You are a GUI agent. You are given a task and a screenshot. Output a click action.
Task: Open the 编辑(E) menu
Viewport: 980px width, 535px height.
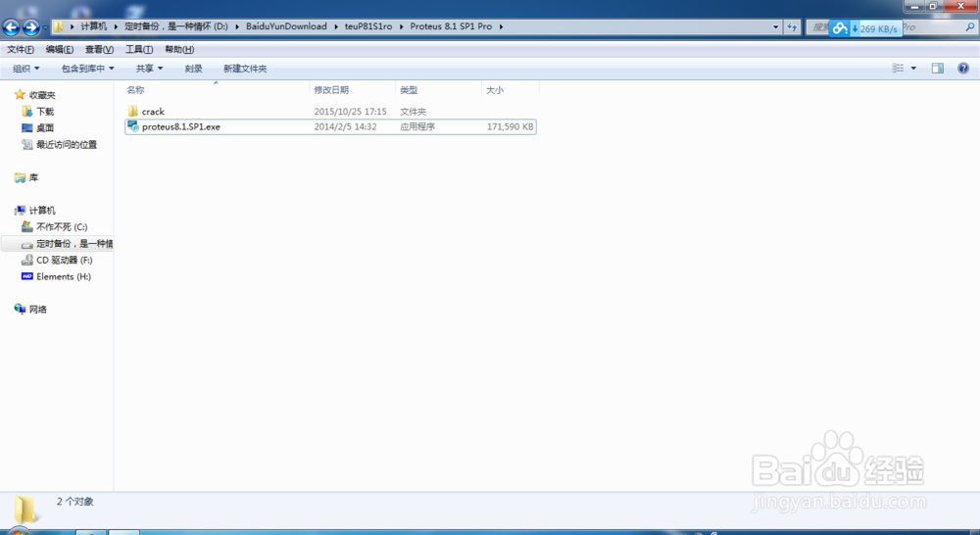tap(60, 49)
